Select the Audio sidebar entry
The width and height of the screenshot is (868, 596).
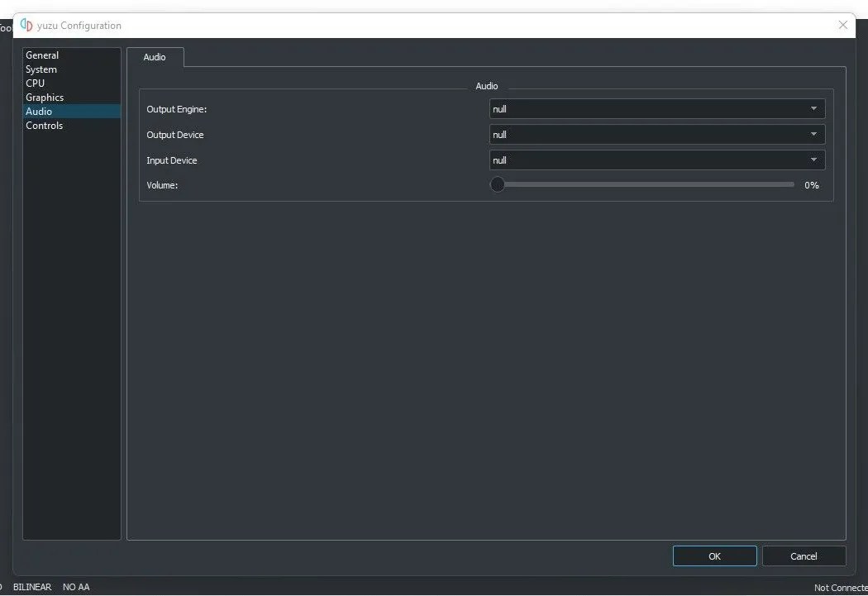click(x=38, y=111)
